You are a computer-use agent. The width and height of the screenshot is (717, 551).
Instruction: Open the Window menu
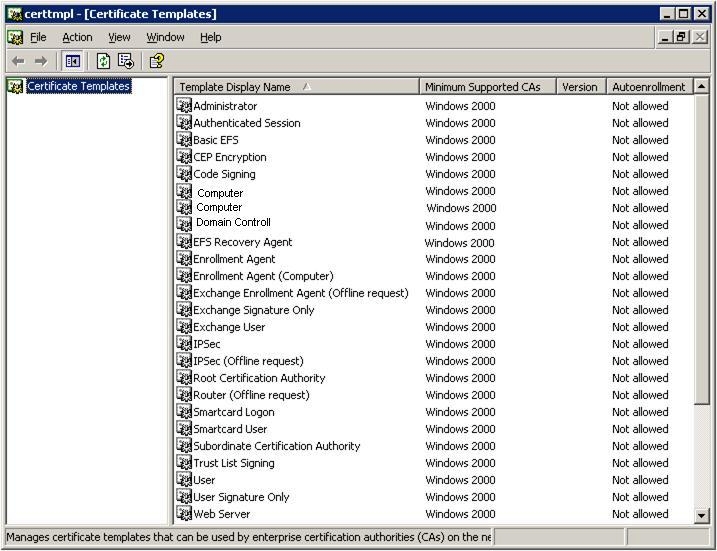[x=165, y=37]
